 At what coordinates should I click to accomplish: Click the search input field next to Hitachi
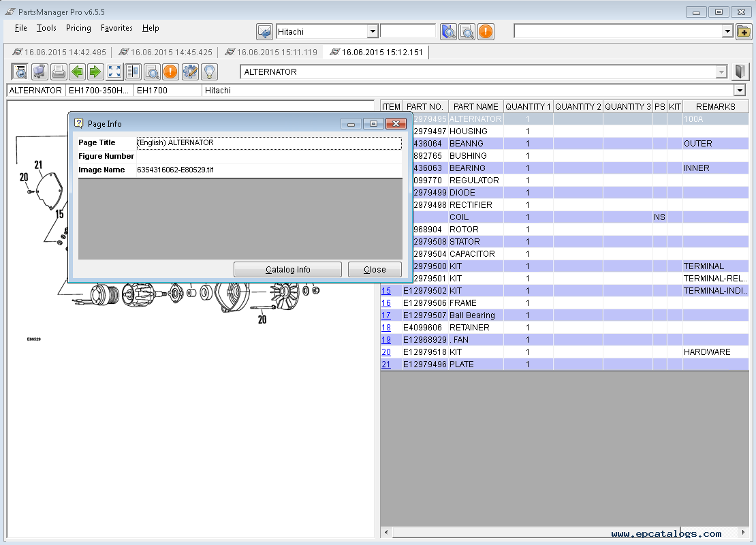[x=407, y=31]
